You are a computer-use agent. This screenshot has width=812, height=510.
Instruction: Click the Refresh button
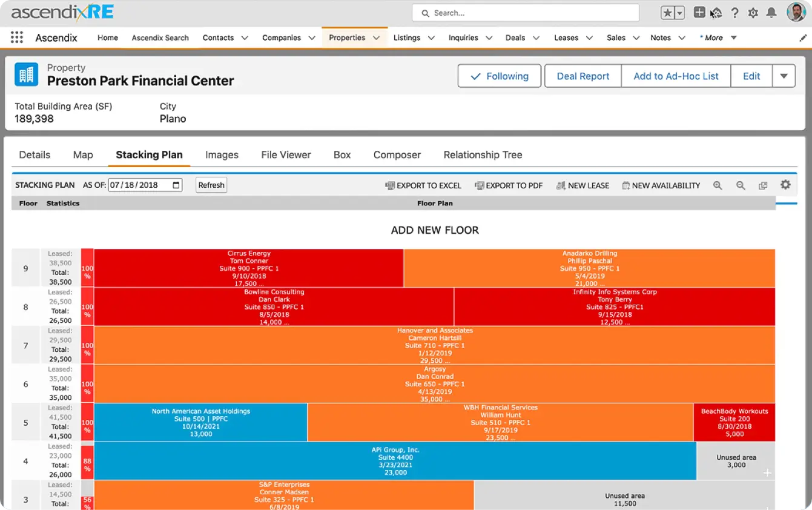tap(211, 185)
